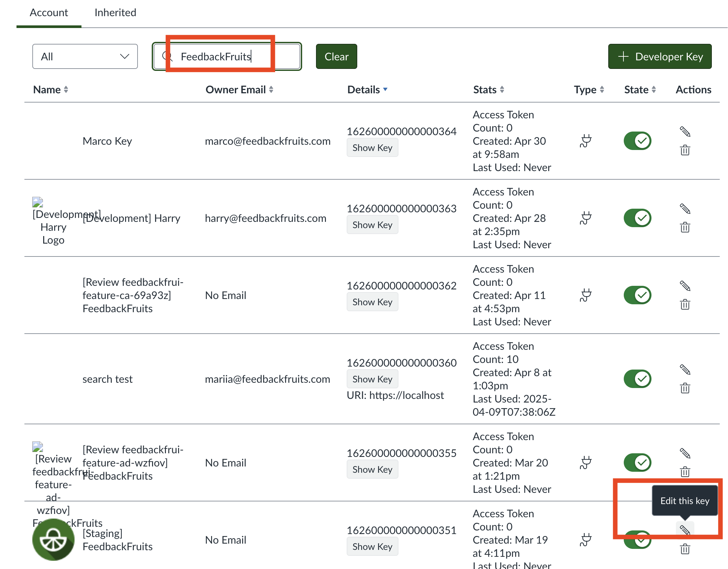Image resolution: width=728 pixels, height=569 pixels.
Task: Show Key for [Staging] FeedbackFruits
Action: tap(372, 547)
